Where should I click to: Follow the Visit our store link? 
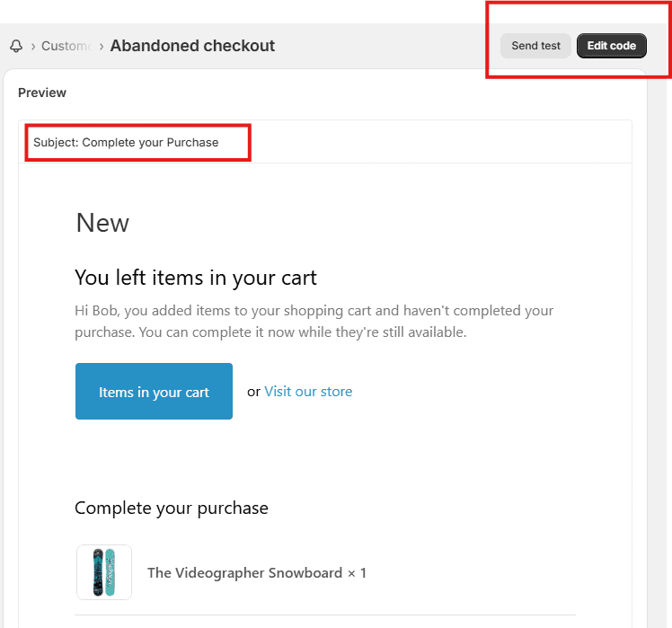point(308,392)
